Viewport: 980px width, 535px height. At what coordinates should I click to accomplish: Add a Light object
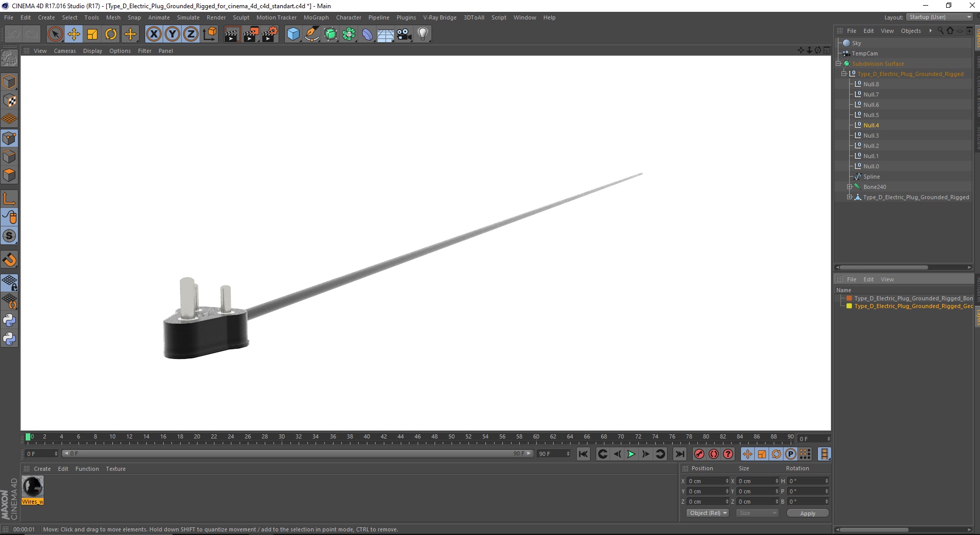click(x=423, y=34)
